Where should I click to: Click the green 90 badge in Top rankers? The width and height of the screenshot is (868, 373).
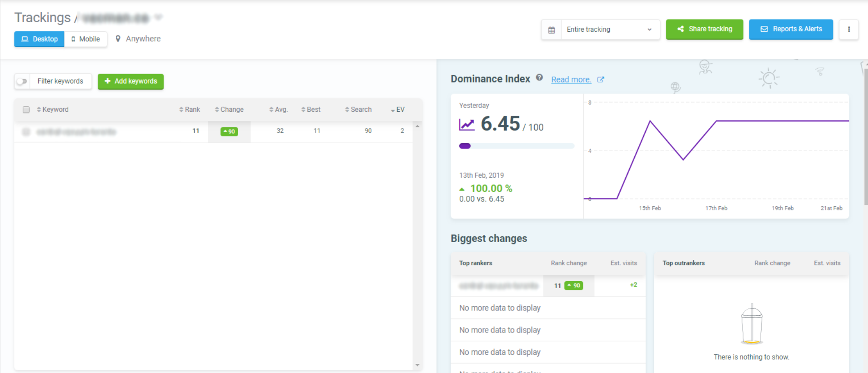pyautogui.click(x=574, y=285)
